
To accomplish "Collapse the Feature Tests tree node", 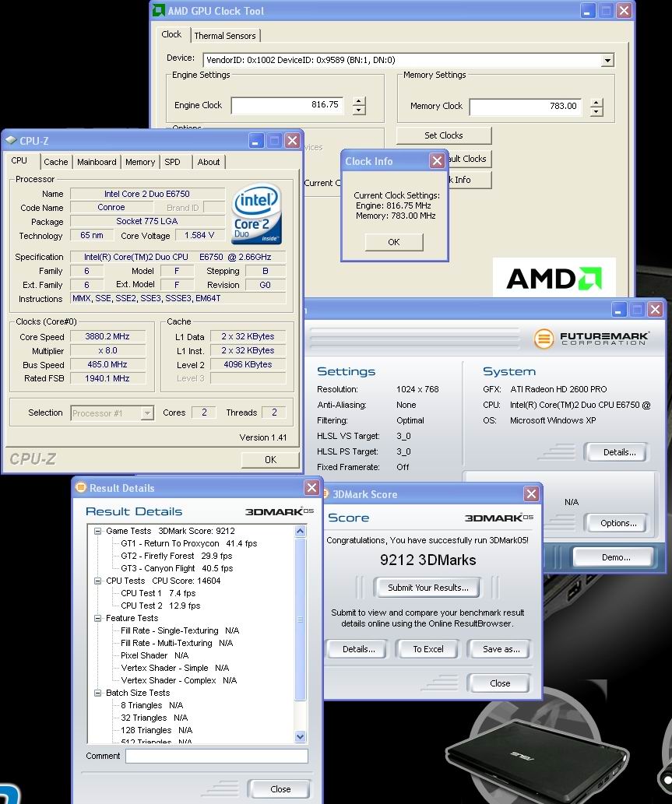I will click(x=97, y=619).
